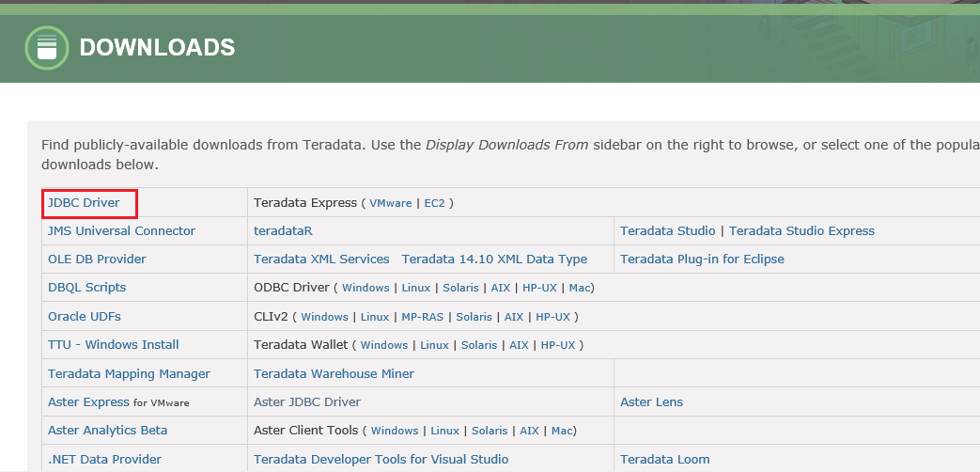Choose Windows Teradata Wallet download

point(384,345)
